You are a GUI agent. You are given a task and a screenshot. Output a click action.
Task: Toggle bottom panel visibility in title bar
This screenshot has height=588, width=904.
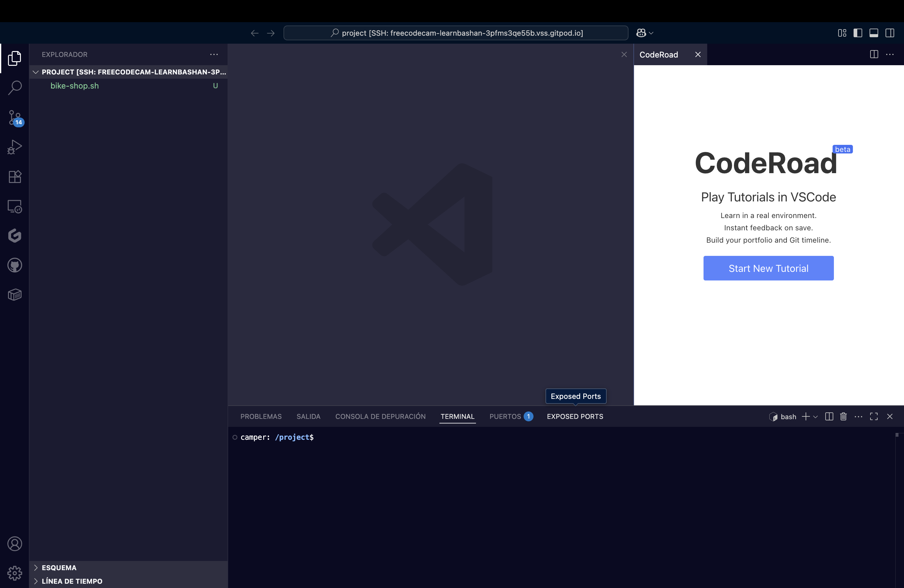click(874, 33)
